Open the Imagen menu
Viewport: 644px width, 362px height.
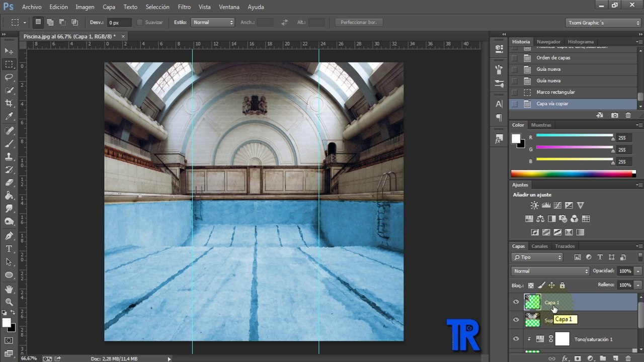[x=85, y=7]
